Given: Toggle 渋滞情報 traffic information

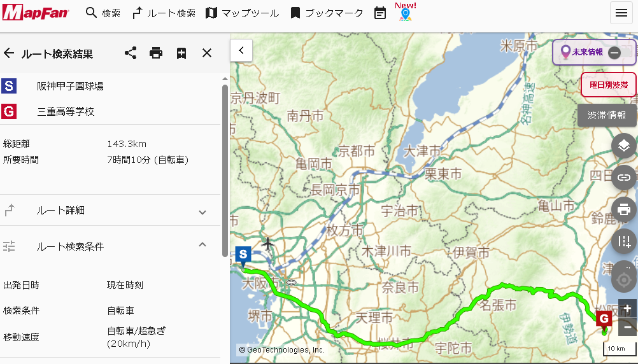Looking at the screenshot, I should click(607, 115).
